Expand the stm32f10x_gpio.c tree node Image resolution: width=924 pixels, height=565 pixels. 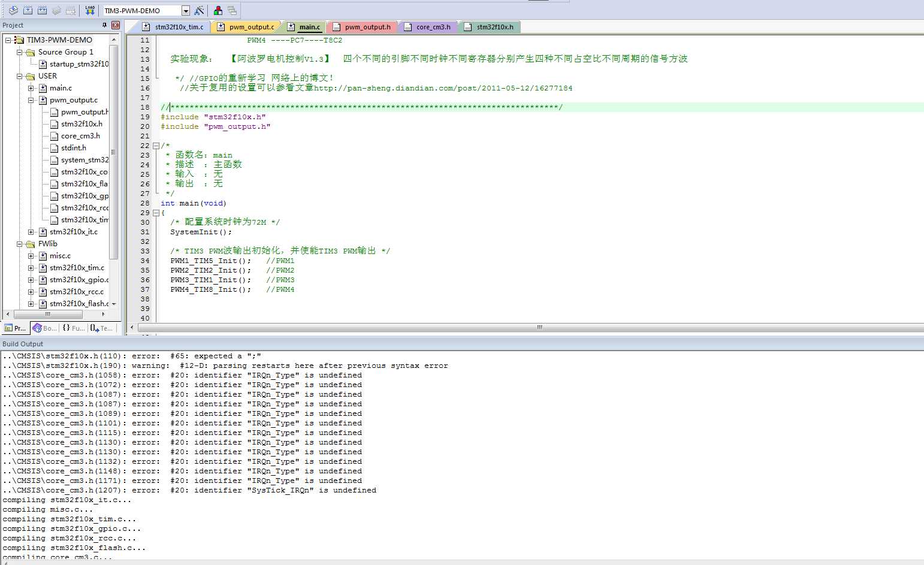coord(31,280)
